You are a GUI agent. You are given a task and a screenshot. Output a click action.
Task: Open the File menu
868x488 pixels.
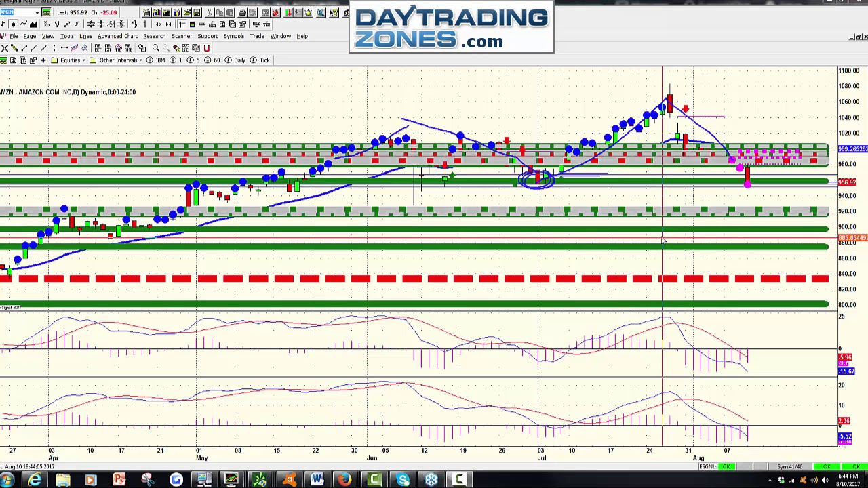(x=14, y=36)
